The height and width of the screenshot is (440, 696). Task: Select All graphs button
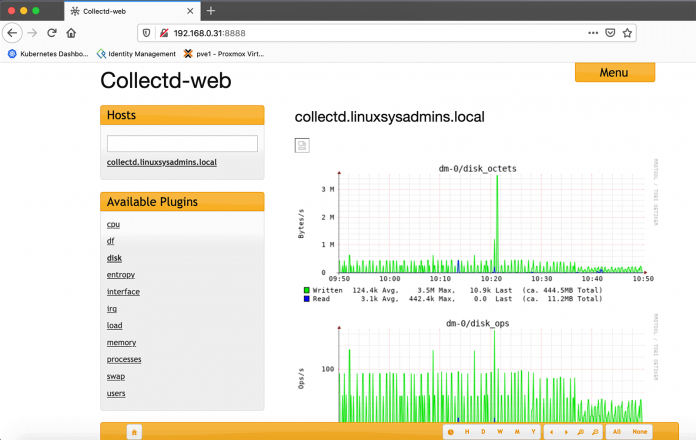[617, 432]
